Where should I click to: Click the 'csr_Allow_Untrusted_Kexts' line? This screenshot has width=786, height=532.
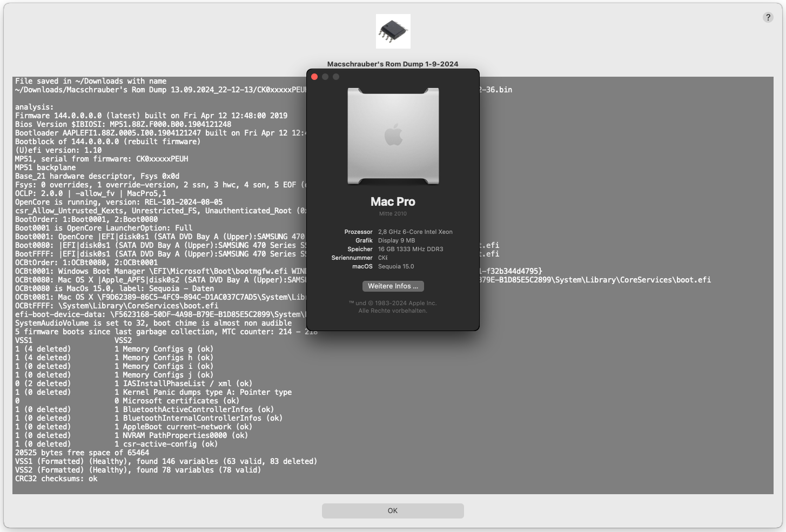pos(160,211)
